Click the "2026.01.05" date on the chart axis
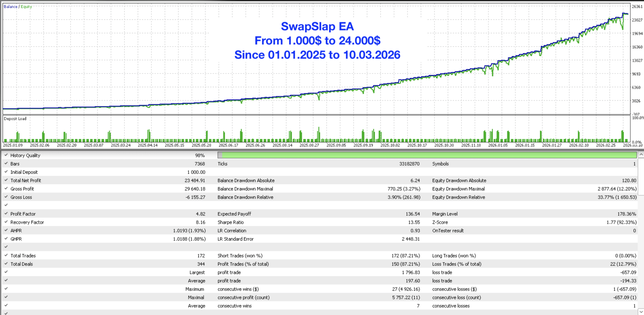 pos(498,145)
